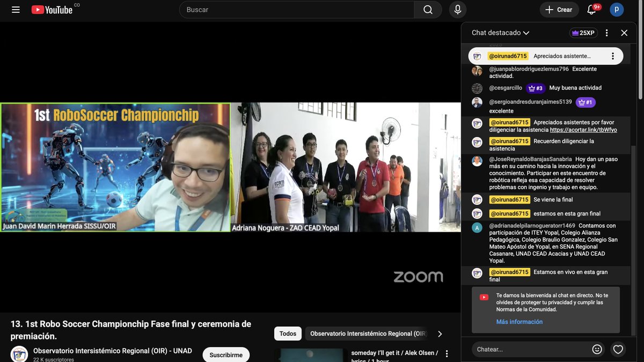Click avatar of @cesgarcillo

pyautogui.click(x=477, y=88)
